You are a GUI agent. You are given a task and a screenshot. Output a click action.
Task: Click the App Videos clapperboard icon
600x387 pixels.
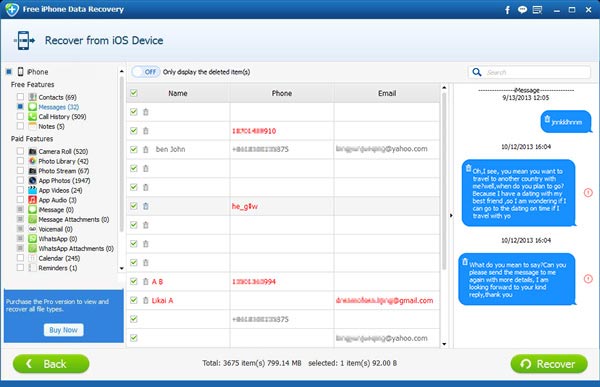pos(33,190)
